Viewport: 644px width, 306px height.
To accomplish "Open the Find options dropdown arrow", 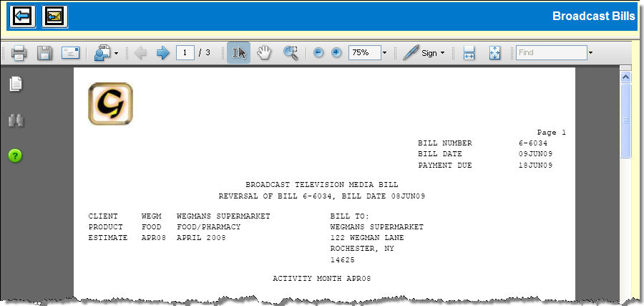I will [x=590, y=53].
